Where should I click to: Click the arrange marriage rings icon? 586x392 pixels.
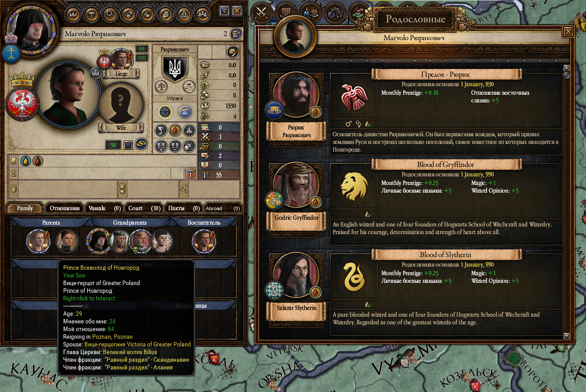pos(141,144)
